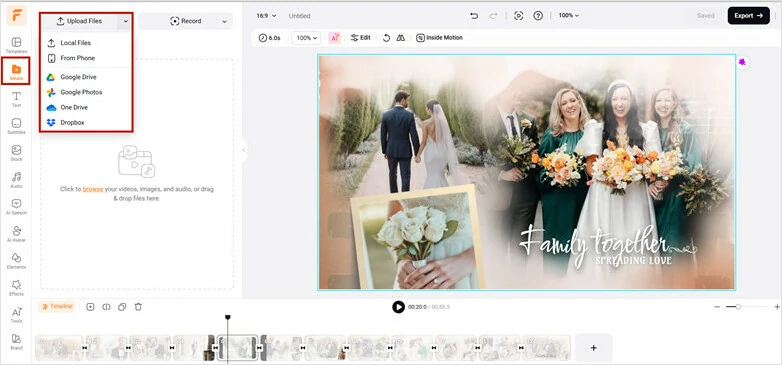
Task: Open the Audio panel
Action: [16, 180]
